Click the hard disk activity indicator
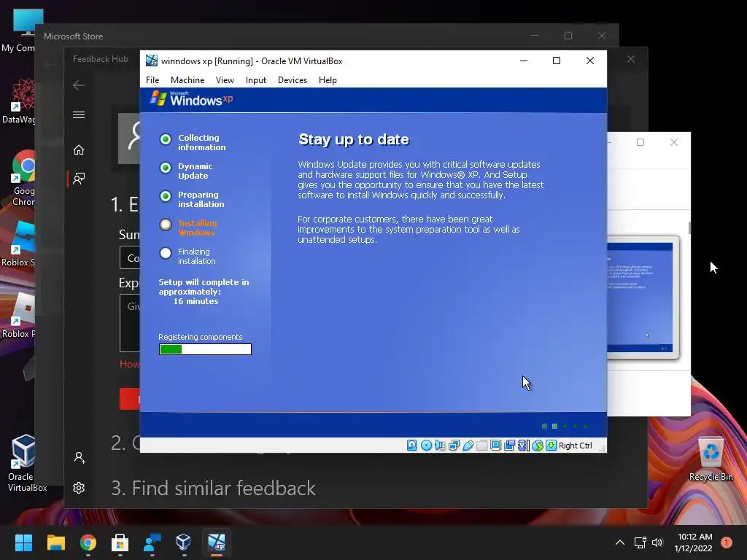The width and height of the screenshot is (747, 560). click(x=412, y=446)
